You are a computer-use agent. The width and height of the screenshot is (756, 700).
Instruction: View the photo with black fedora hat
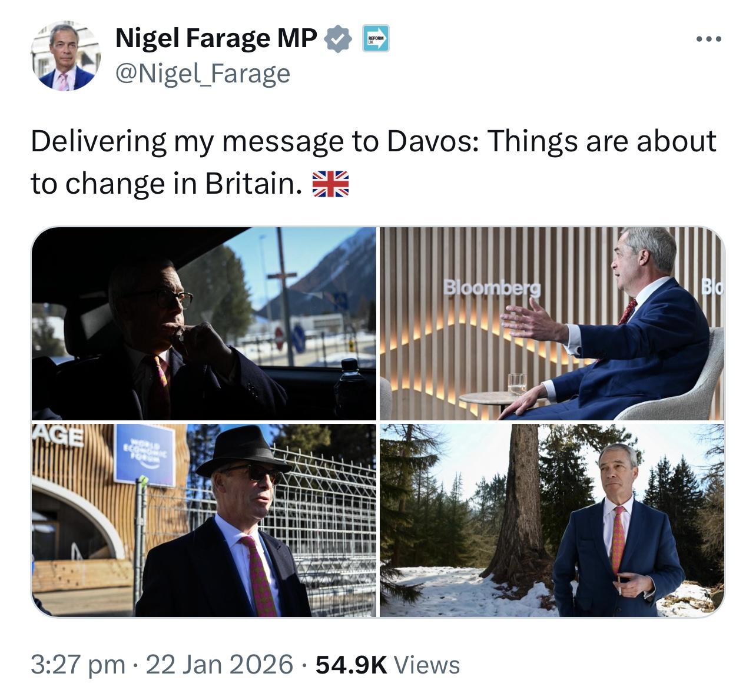[204, 520]
